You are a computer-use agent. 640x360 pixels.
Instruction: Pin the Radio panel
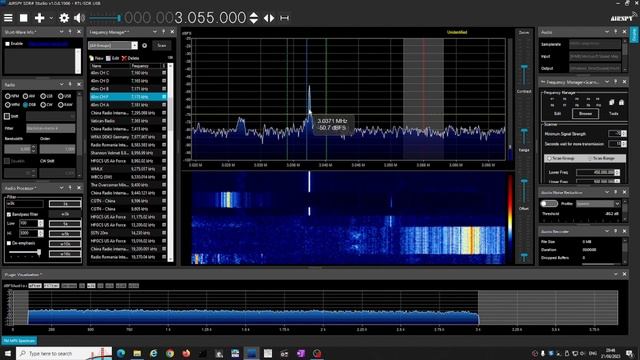point(70,84)
